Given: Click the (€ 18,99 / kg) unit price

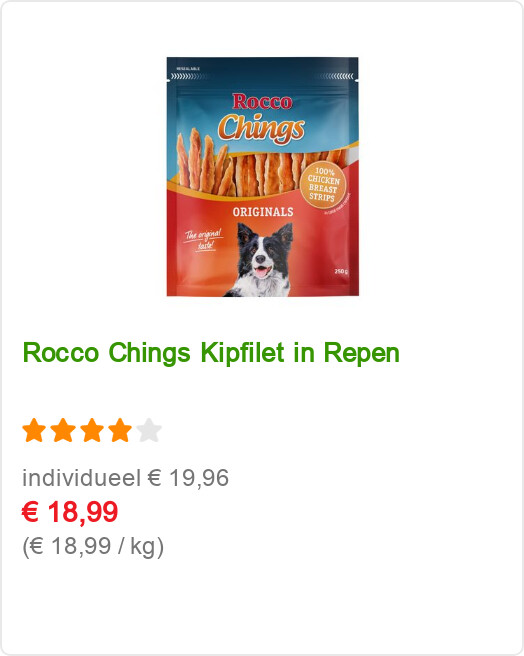Looking at the screenshot, I should [x=93, y=546].
